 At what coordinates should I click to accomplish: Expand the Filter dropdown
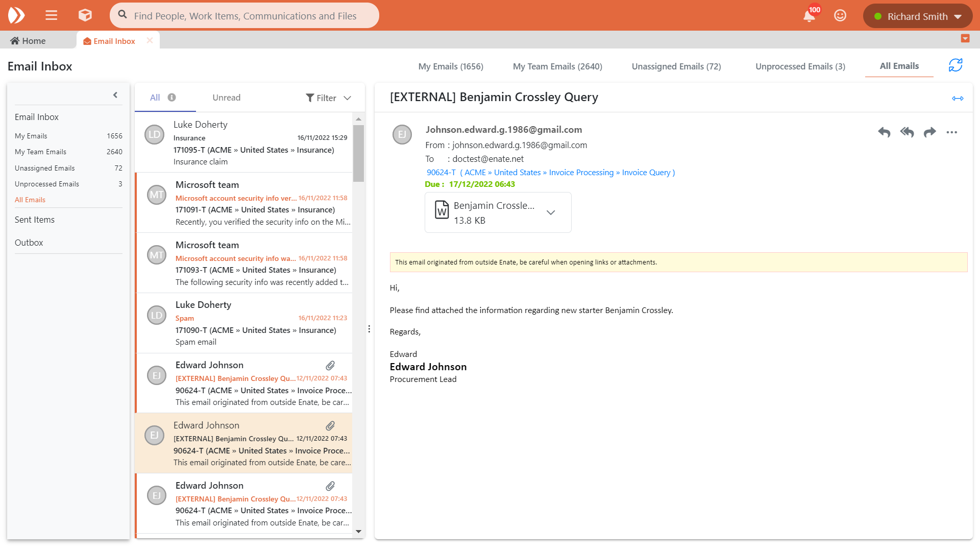(x=329, y=98)
